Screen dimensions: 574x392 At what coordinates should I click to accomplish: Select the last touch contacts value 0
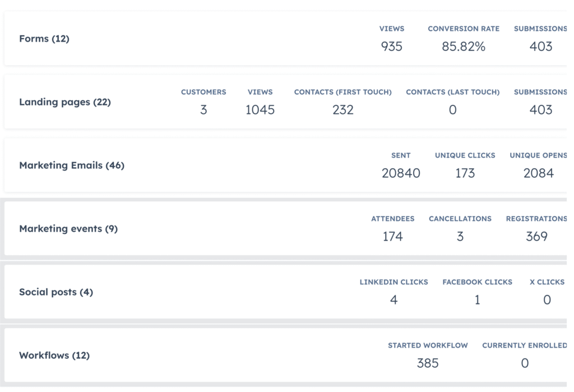tap(452, 110)
